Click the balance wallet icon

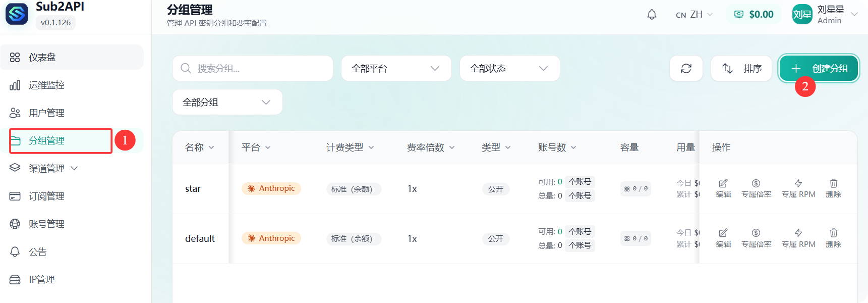point(739,14)
